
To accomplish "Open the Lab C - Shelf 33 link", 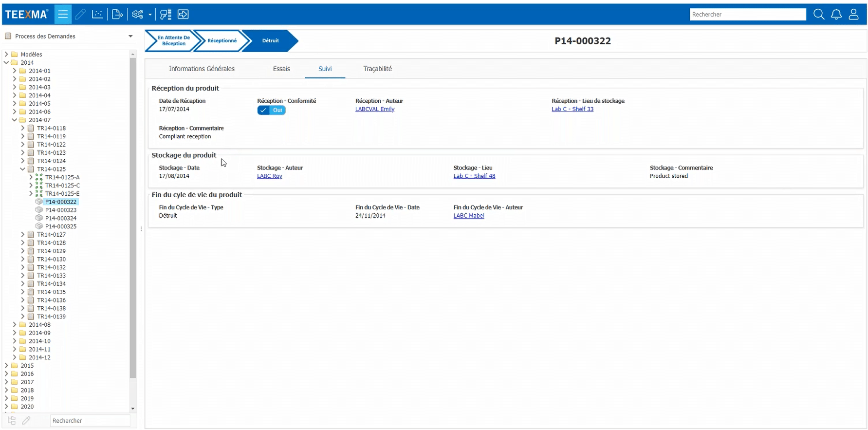I will (573, 109).
